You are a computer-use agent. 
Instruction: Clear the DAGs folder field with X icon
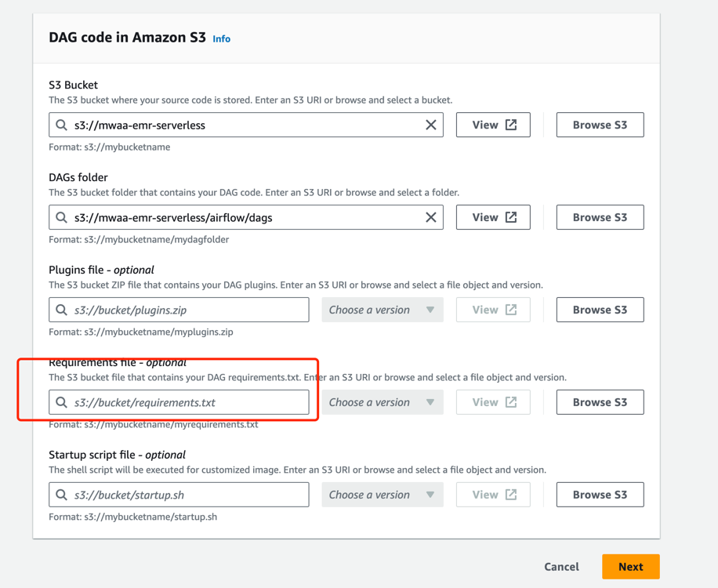coord(430,217)
